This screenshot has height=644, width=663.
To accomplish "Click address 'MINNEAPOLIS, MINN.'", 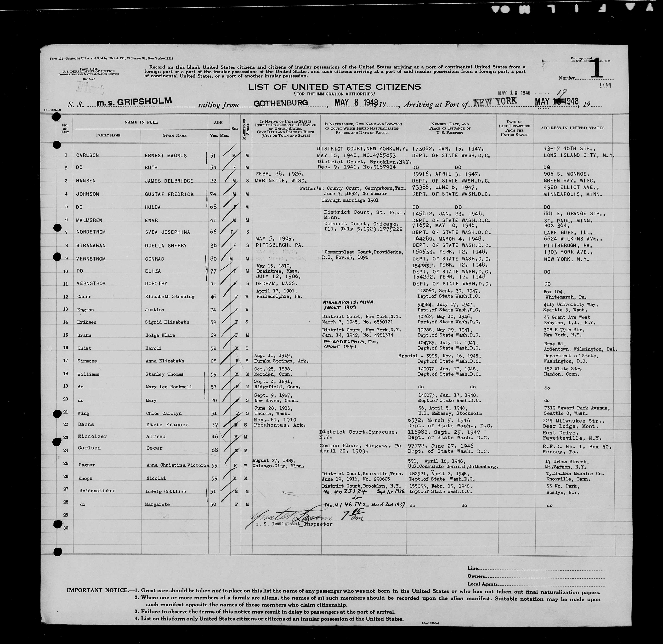I will (x=573, y=194).
